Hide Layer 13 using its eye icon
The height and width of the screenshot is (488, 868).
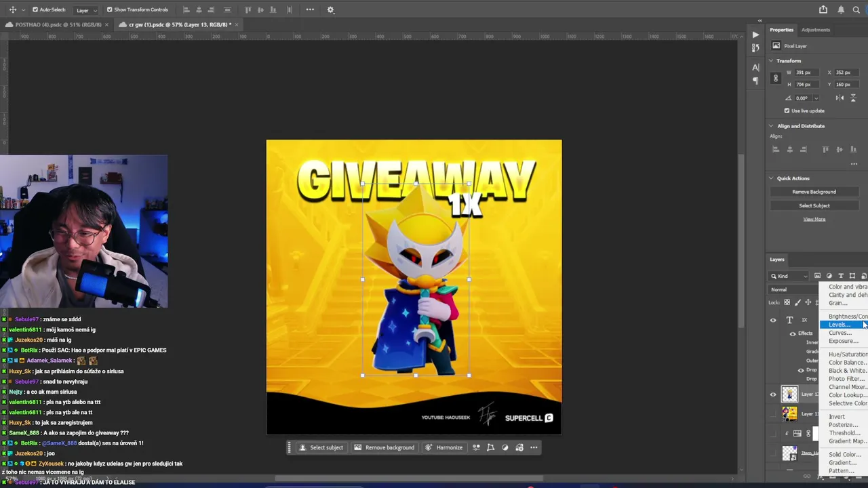tap(773, 394)
